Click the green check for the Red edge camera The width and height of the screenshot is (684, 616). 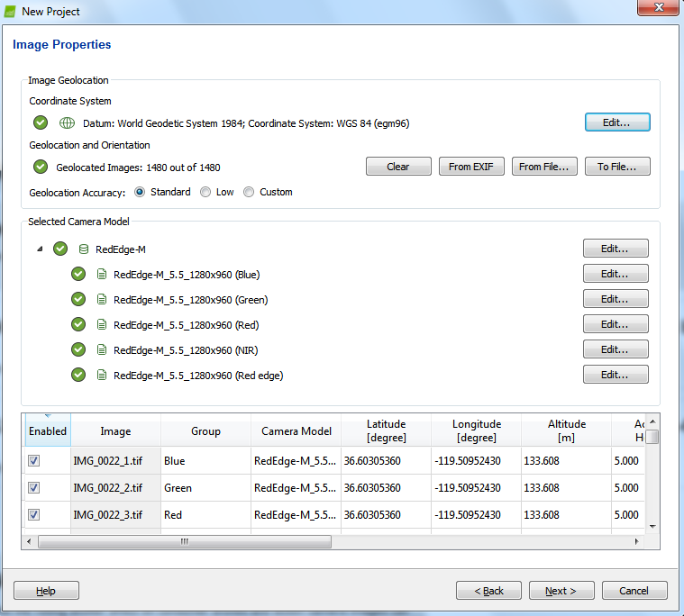coord(78,375)
